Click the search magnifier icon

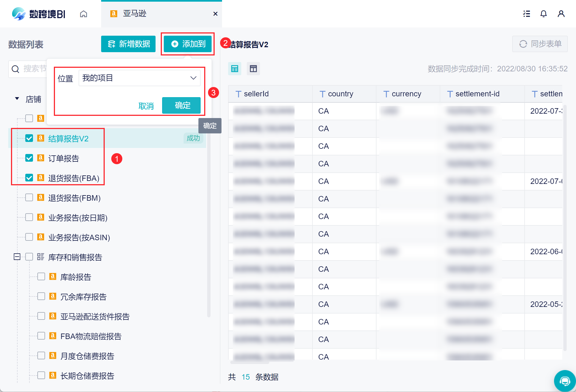(15, 69)
